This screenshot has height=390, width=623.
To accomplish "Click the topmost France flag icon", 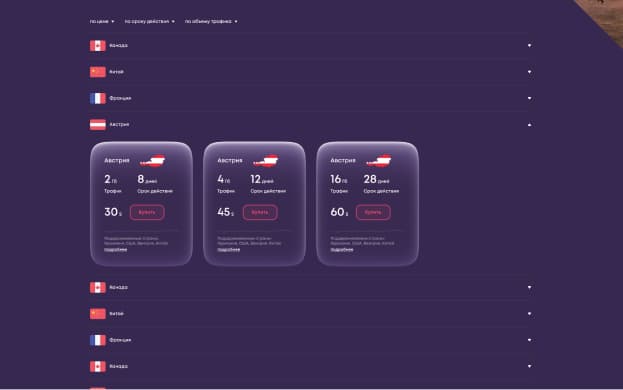I will coord(98,98).
